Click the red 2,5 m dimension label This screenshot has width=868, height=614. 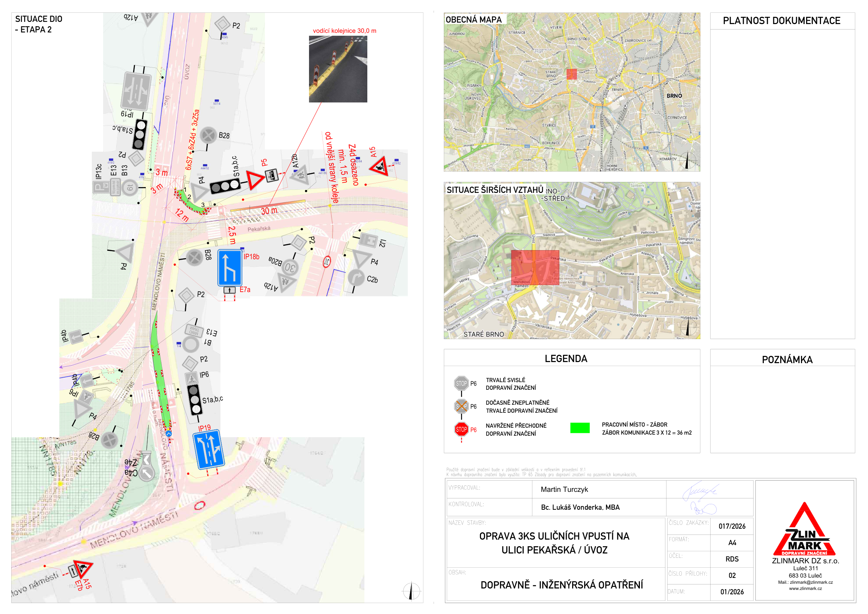click(232, 235)
